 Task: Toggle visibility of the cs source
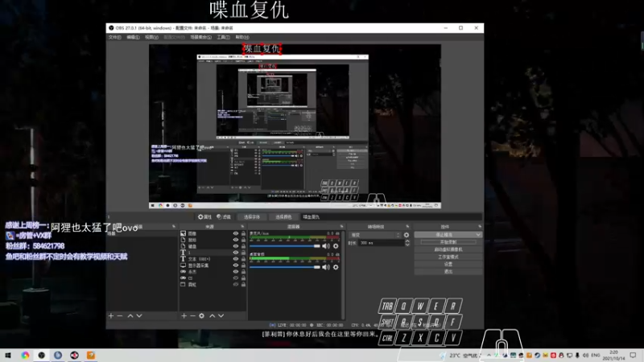coord(236,278)
